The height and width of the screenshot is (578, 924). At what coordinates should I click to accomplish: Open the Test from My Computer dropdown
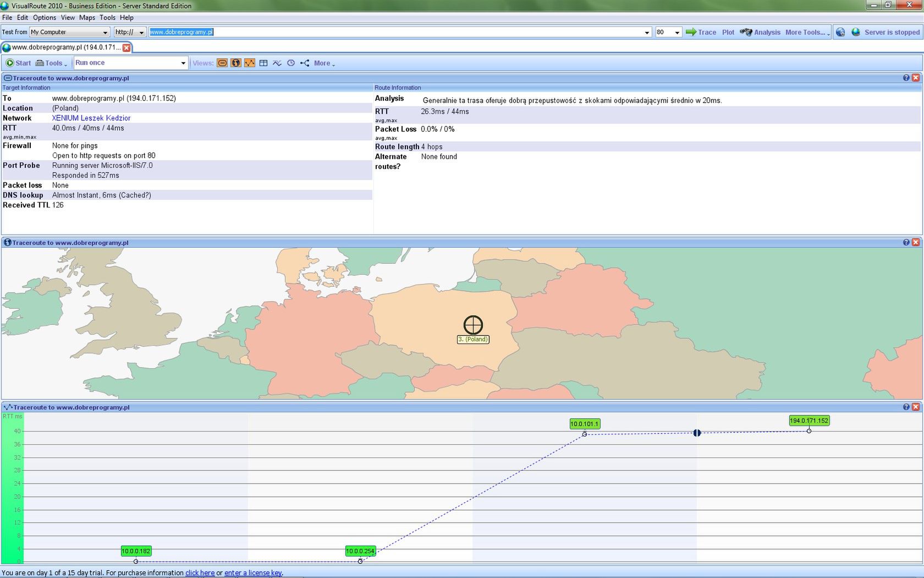[69, 32]
